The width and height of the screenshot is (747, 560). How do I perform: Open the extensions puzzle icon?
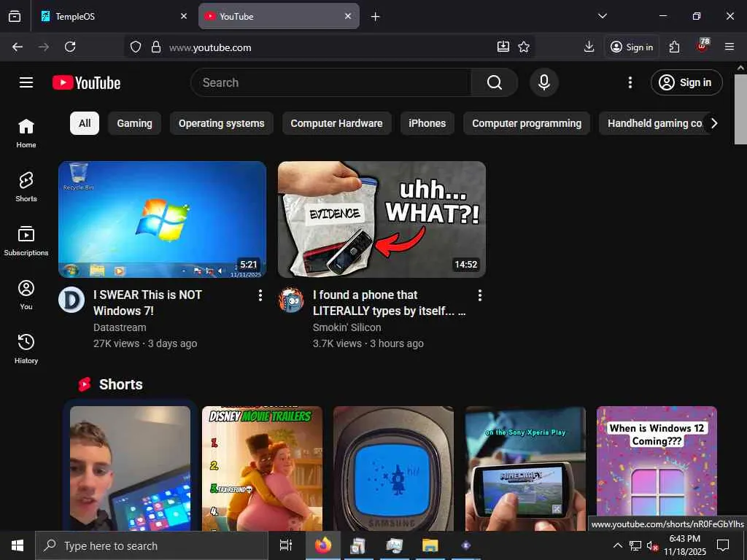[674, 47]
